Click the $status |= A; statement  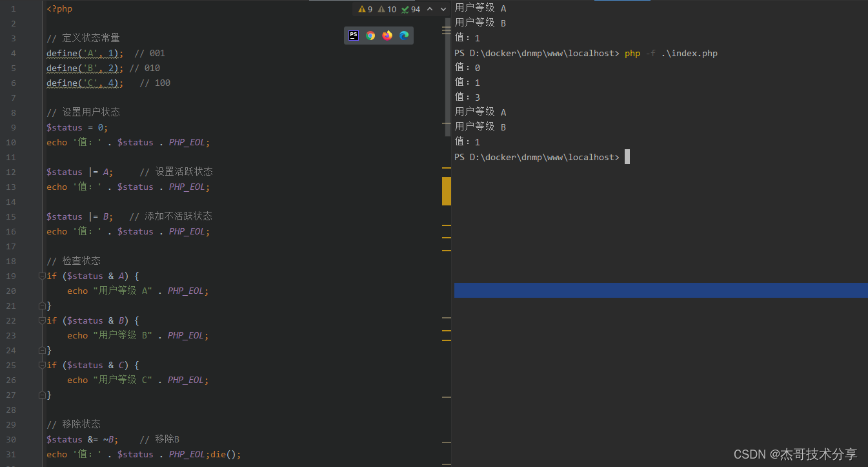point(80,172)
